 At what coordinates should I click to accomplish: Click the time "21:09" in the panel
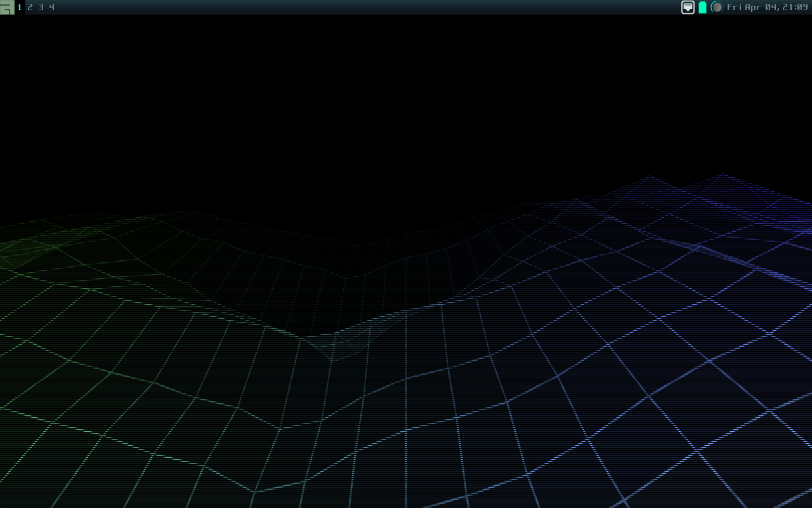795,7
